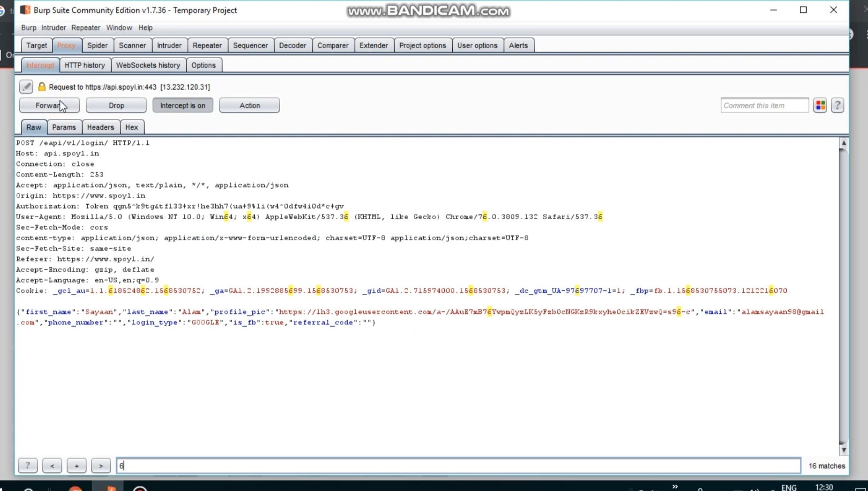This screenshot has width=868, height=491.
Task: Click the Burp Suite logo in title bar
Action: pyautogui.click(x=25, y=10)
